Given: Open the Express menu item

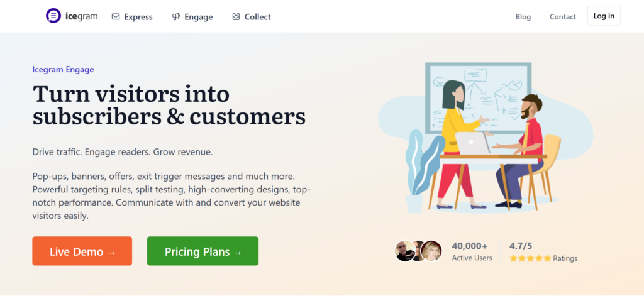Looking at the screenshot, I should [x=132, y=17].
